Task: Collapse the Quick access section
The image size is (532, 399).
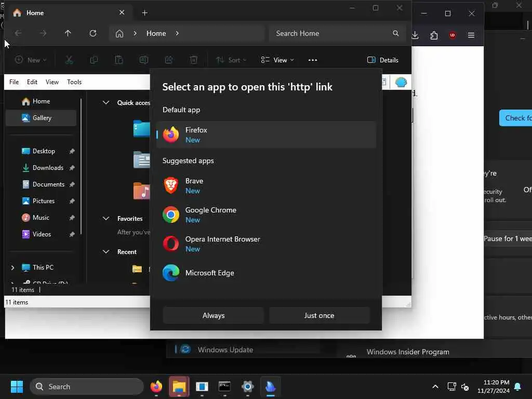Action: pyautogui.click(x=106, y=102)
